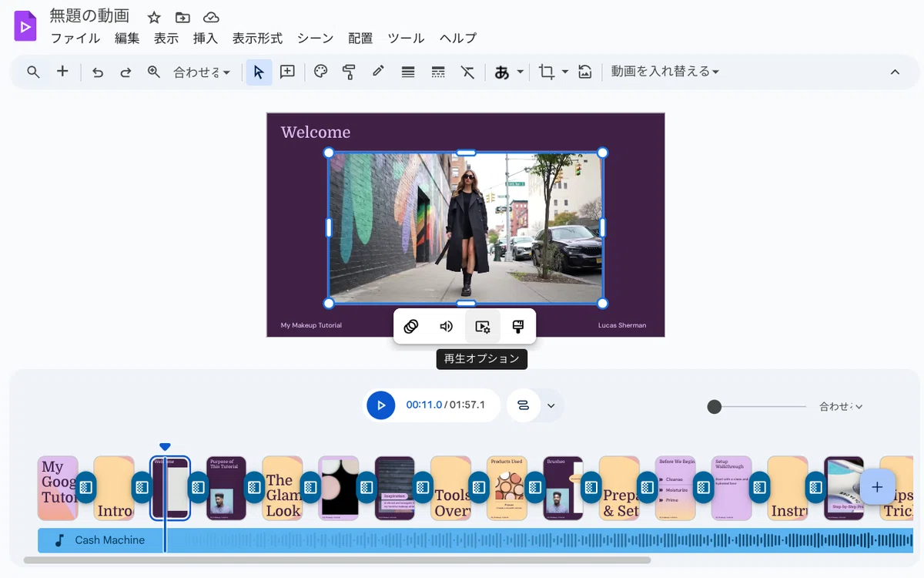Open 動画を入れ替える dropdown
Screen dimensions: 924x578
[665, 72]
